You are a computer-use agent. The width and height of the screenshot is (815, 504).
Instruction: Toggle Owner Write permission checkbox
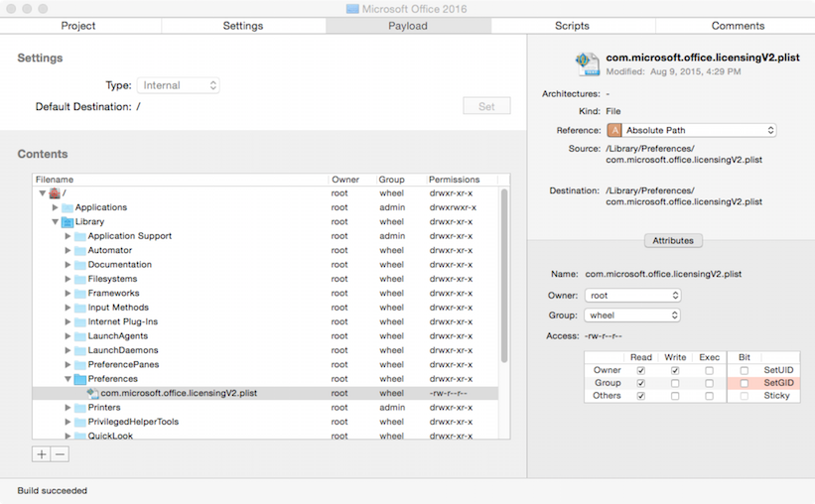coord(675,370)
